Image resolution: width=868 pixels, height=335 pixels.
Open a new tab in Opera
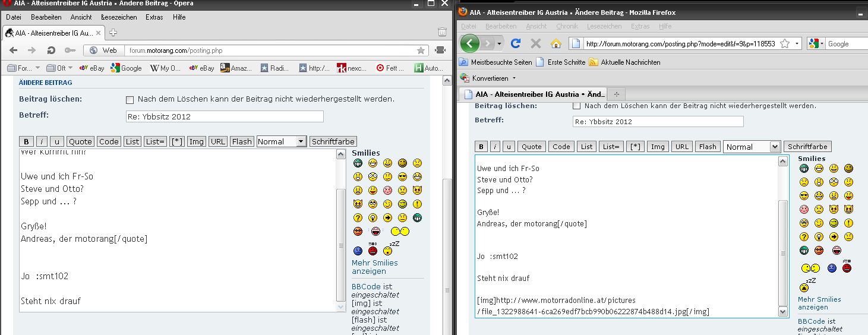(113, 32)
